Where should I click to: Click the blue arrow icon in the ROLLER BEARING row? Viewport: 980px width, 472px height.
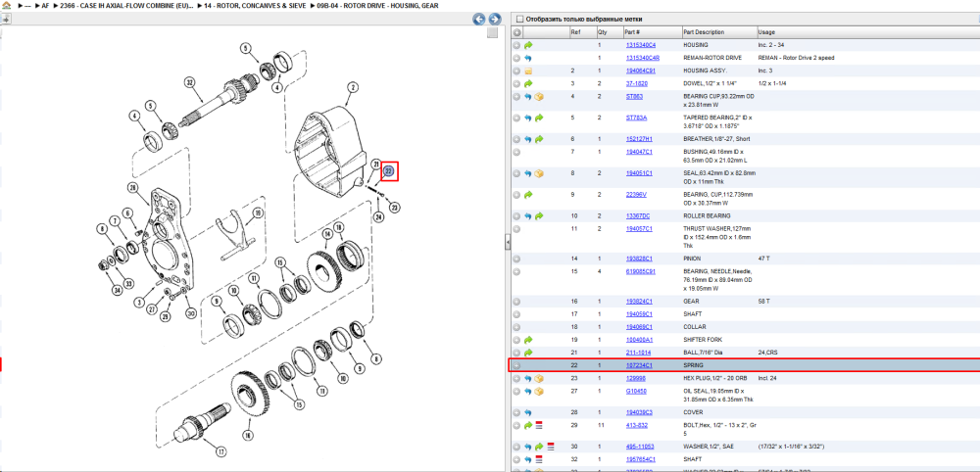pyautogui.click(x=529, y=216)
